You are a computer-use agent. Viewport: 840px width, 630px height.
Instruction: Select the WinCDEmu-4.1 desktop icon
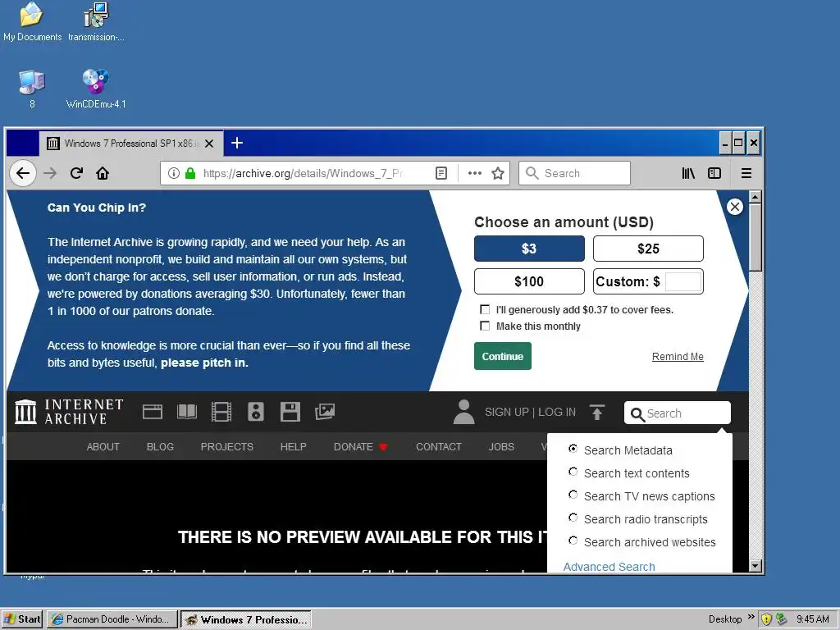(x=96, y=89)
